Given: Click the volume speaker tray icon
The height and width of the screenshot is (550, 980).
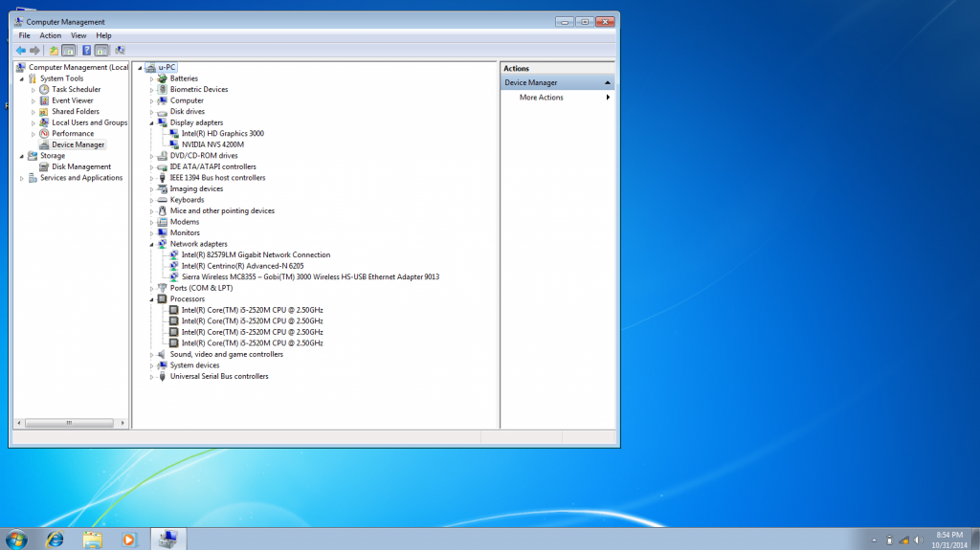Looking at the screenshot, I should tap(918, 540).
